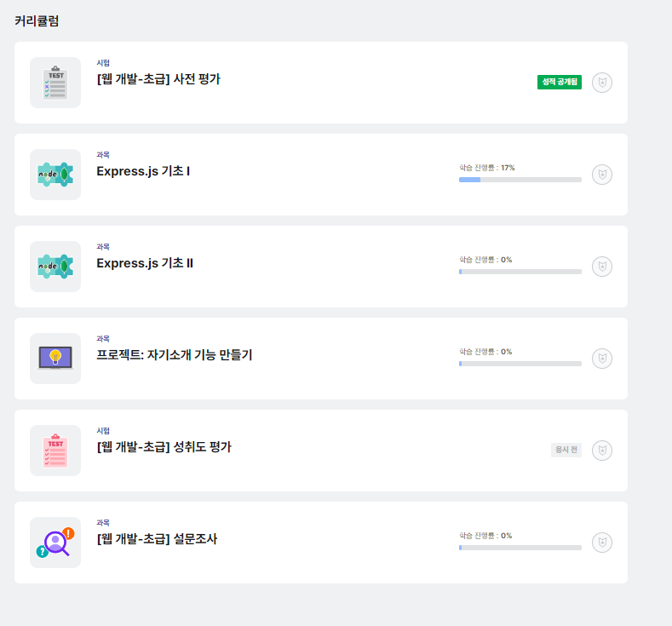
Task: Open [웹 개발-초급] 설문조사 title
Action: pos(157,539)
